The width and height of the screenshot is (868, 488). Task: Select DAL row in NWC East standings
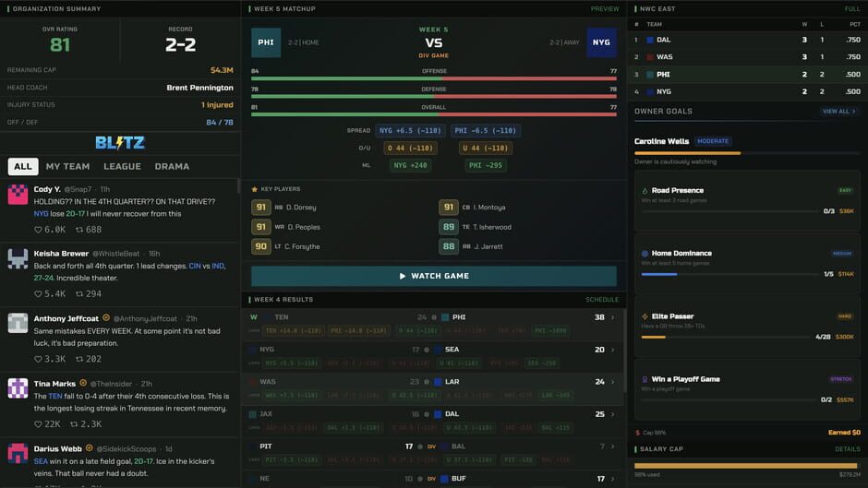(747, 40)
